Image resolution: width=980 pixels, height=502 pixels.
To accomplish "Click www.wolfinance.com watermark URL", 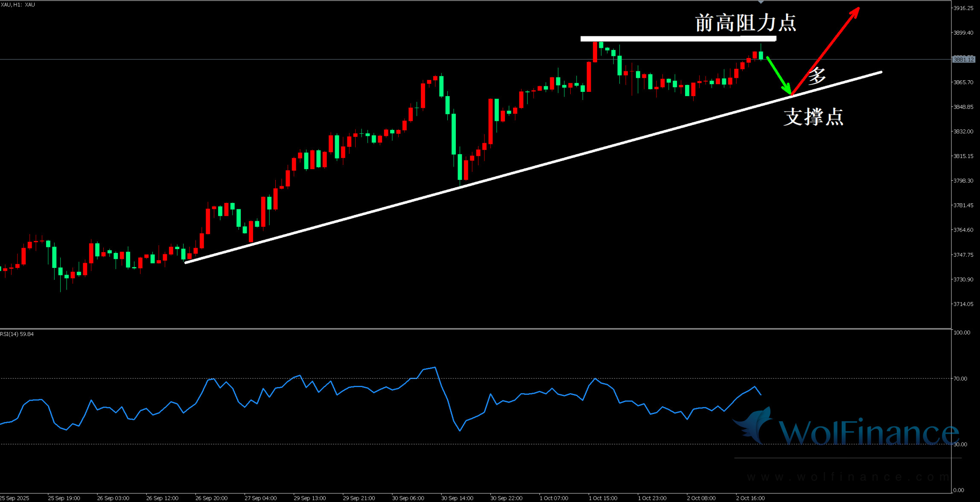I will pyautogui.click(x=847, y=477).
